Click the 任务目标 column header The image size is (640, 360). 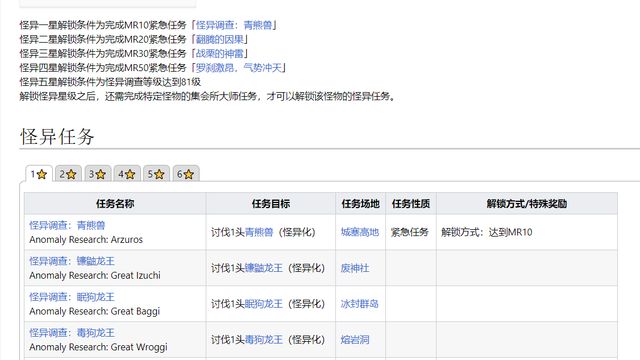coord(271,204)
